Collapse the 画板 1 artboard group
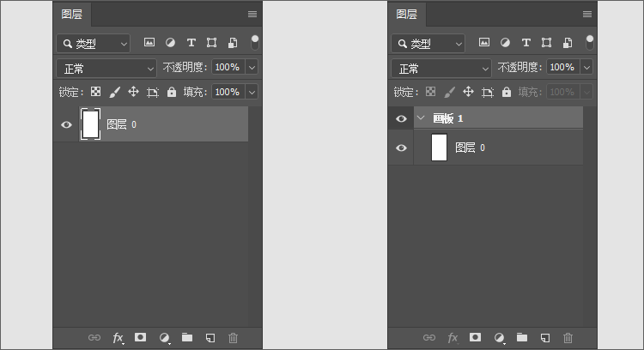644x350 pixels. click(x=421, y=118)
